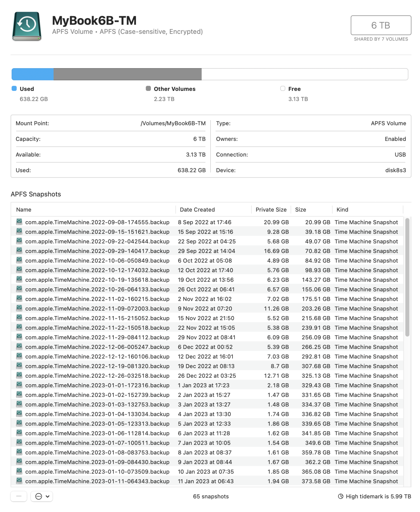Click the clock icon next to the high tidemark label
The width and height of the screenshot is (420, 512).
(341, 496)
